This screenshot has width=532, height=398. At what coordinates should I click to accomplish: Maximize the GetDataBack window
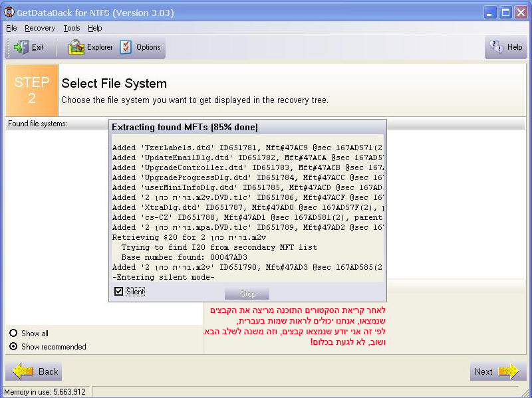tap(505, 13)
